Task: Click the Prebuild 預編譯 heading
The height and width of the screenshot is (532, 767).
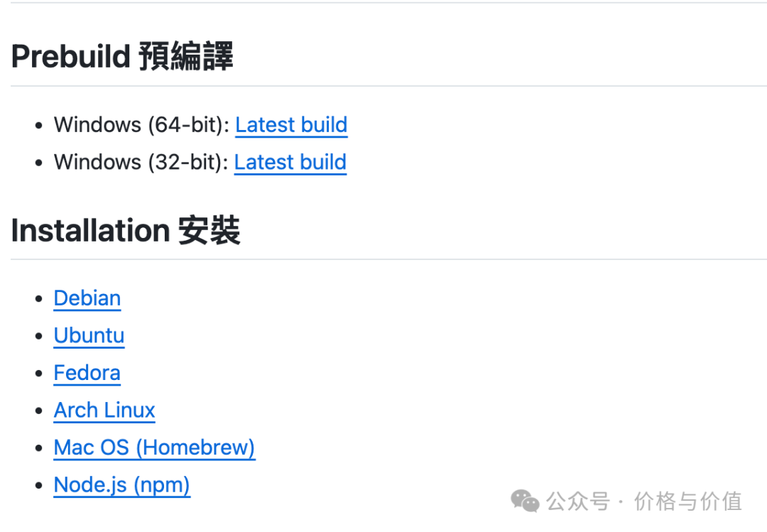Action: pos(122,57)
